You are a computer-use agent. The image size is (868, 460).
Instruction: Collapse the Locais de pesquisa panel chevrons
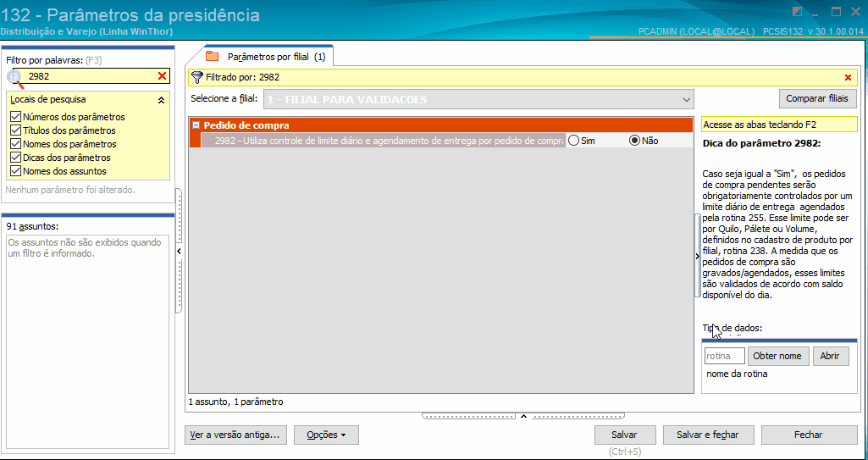[161, 100]
